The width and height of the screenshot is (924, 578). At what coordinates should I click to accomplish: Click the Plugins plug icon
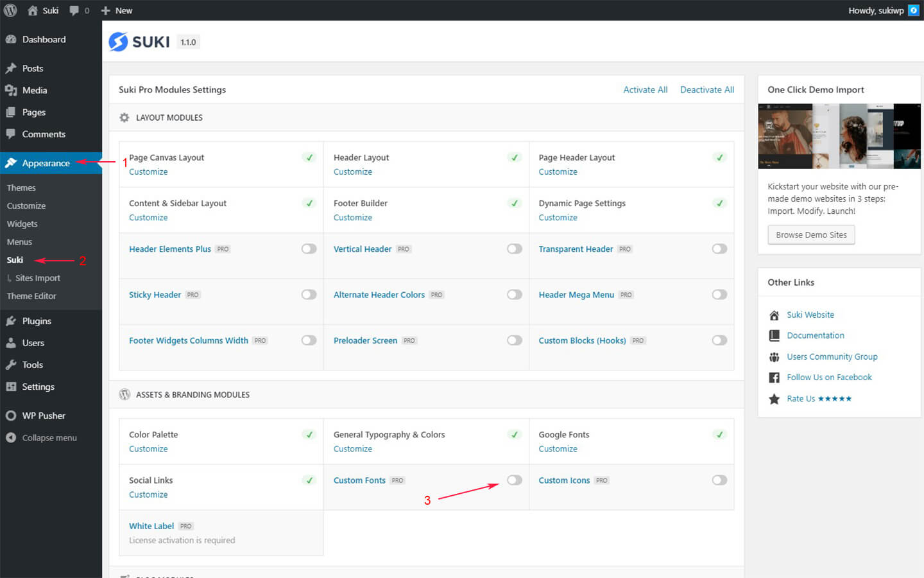[x=11, y=320]
